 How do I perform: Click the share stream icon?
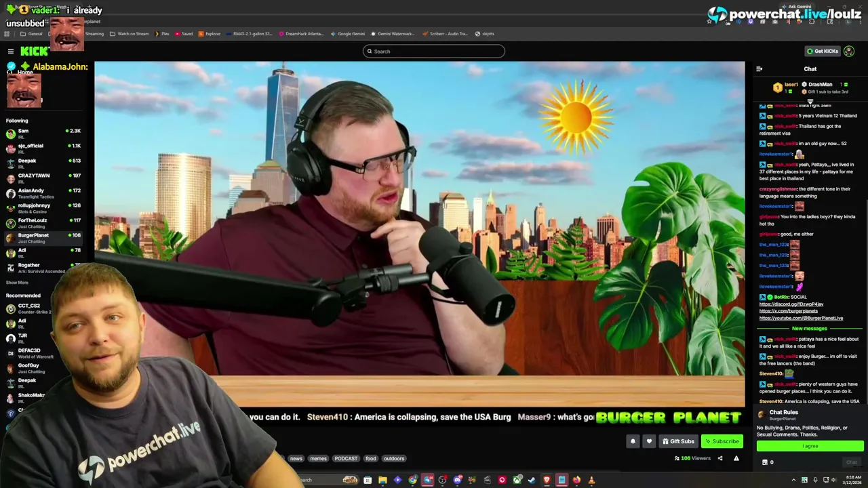[x=720, y=458]
